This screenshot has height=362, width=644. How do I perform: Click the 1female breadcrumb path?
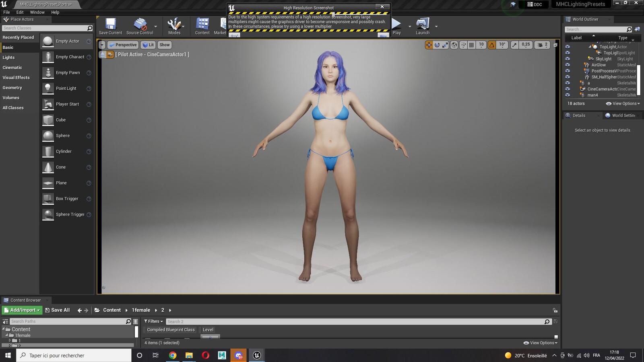141,310
